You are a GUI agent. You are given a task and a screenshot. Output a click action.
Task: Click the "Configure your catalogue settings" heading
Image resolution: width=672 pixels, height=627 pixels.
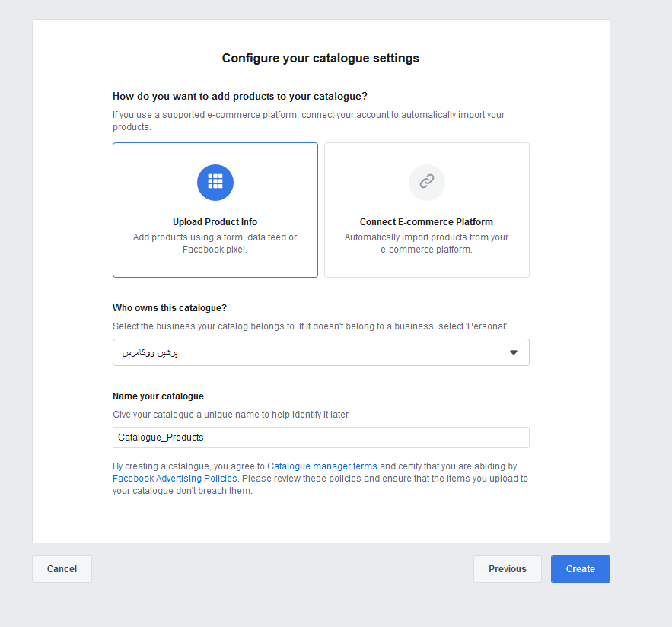coord(320,58)
